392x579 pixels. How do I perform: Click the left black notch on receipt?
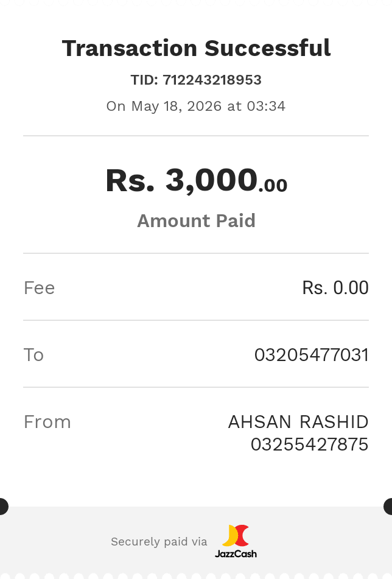(x=3, y=507)
